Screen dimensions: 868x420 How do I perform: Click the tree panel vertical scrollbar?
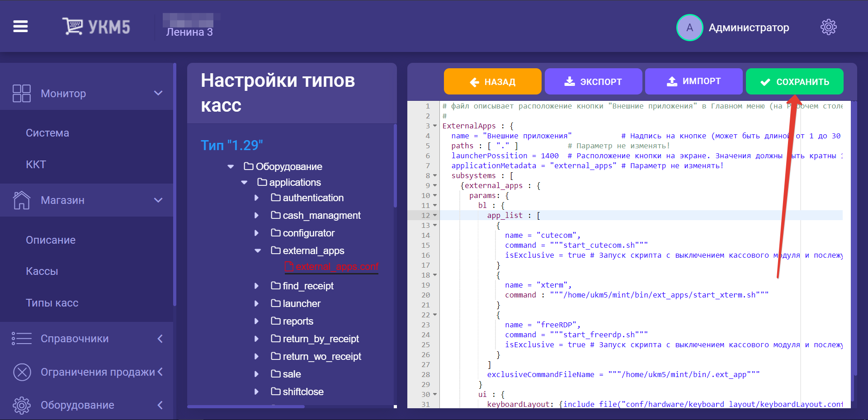(x=395, y=165)
